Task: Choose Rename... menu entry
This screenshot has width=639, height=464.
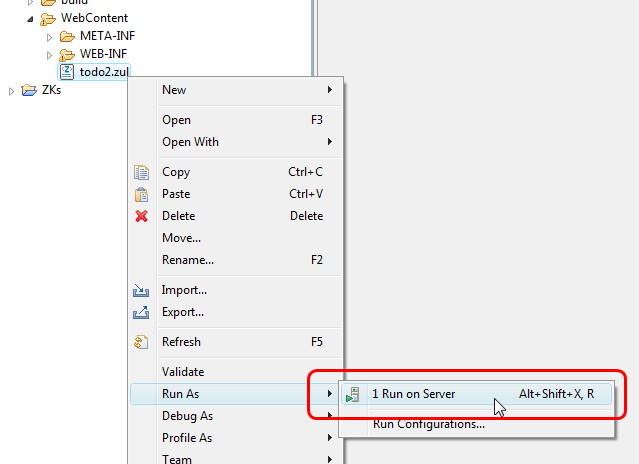Action: pyautogui.click(x=188, y=260)
